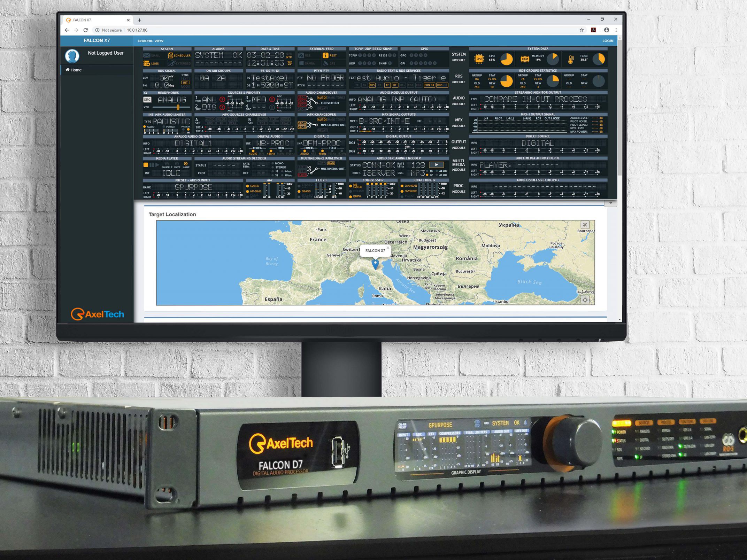The height and width of the screenshot is (560, 747).
Task: Click the fullscreen airplane icon on the map
Action: click(585, 225)
